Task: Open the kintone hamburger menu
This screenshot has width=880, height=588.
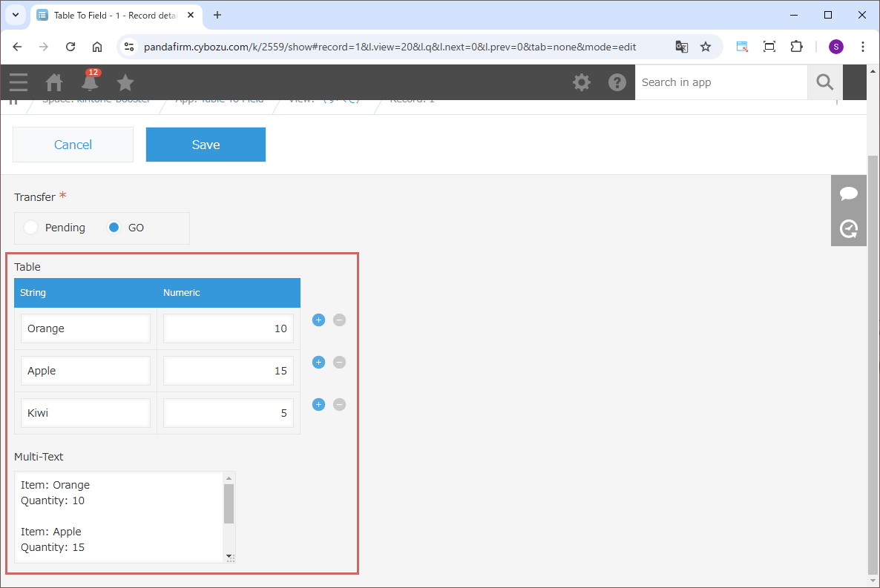Action: click(x=19, y=82)
